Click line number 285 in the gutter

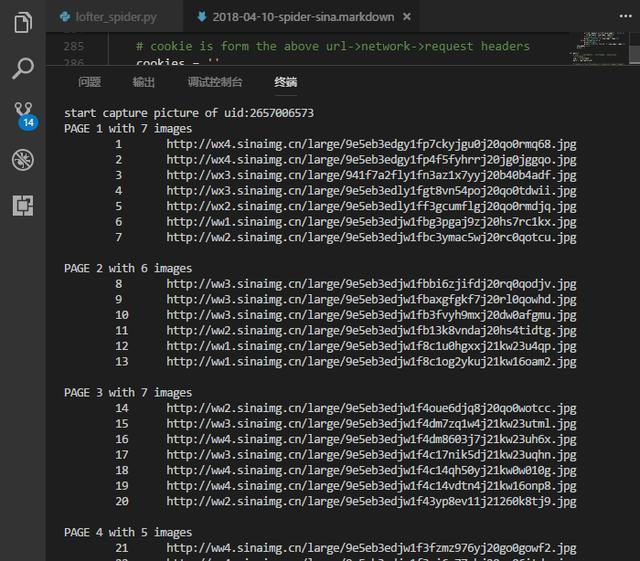coord(74,46)
